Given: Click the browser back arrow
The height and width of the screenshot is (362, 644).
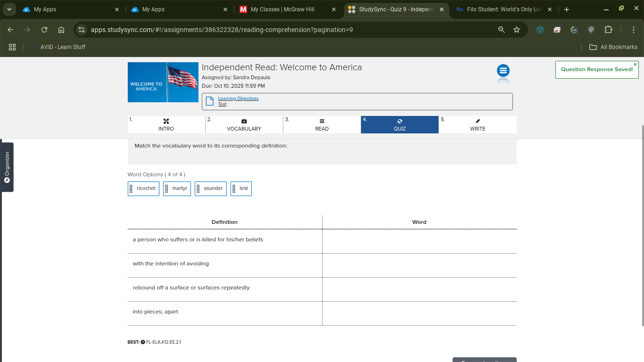Looking at the screenshot, I should [x=10, y=30].
